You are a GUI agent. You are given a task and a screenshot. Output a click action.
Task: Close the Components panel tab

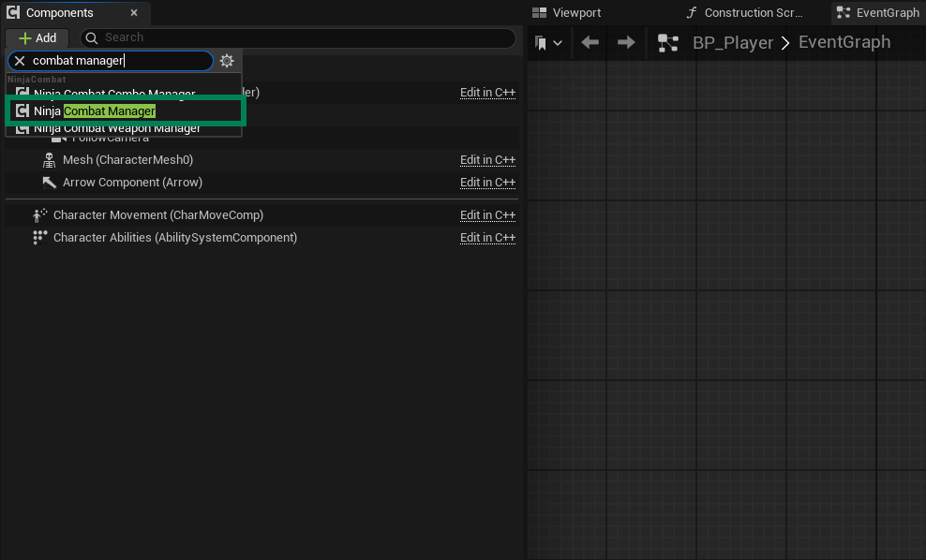pyautogui.click(x=134, y=13)
